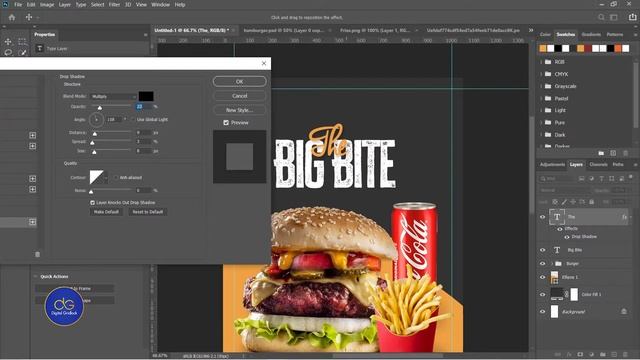
Task: Delete effect using Layer Style trash icon
Action: [38, 254]
